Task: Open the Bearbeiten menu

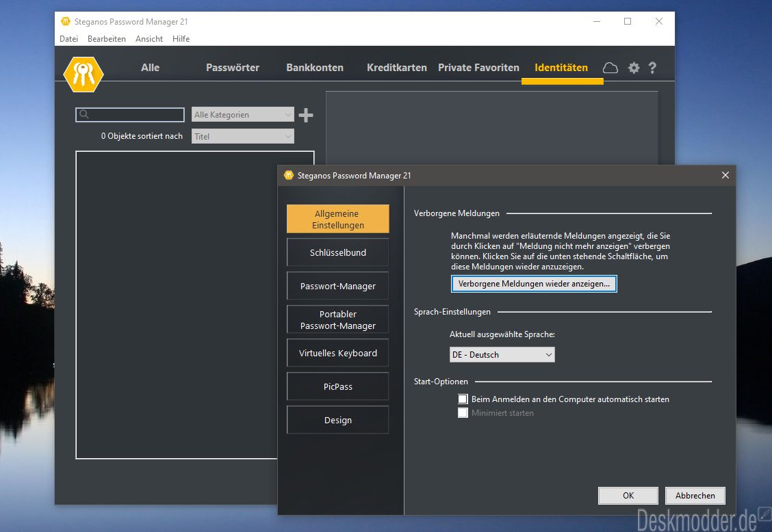Action: [x=106, y=39]
